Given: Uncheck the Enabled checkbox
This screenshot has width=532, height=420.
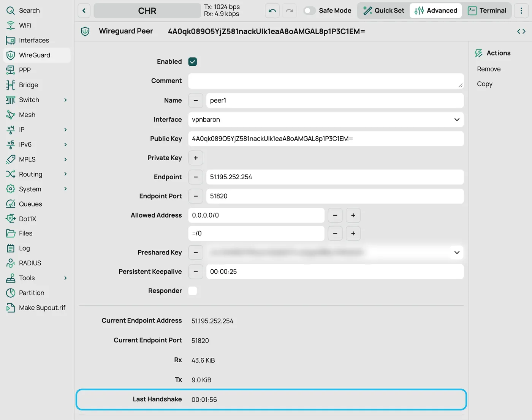Looking at the screenshot, I should tap(193, 62).
